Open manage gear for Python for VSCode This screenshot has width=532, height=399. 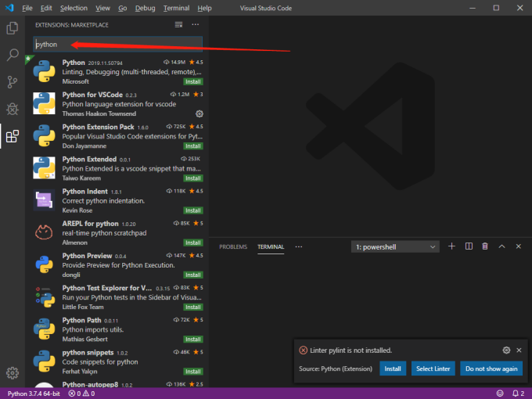pos(199,113)
